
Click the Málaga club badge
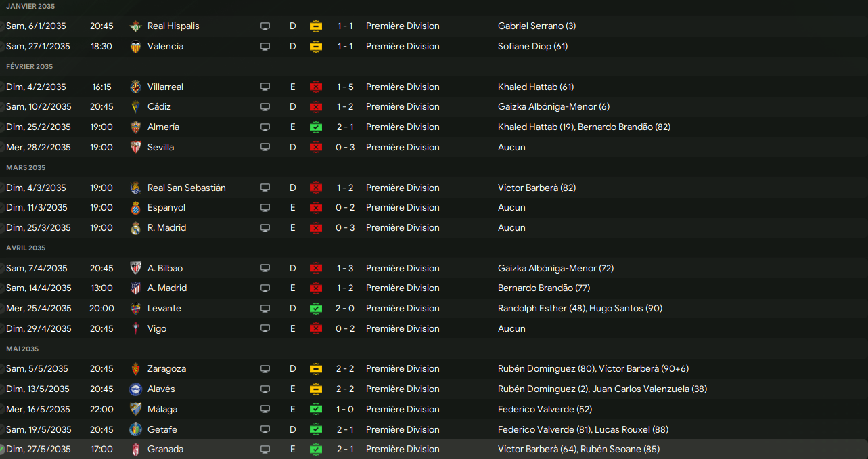[135, 409]
